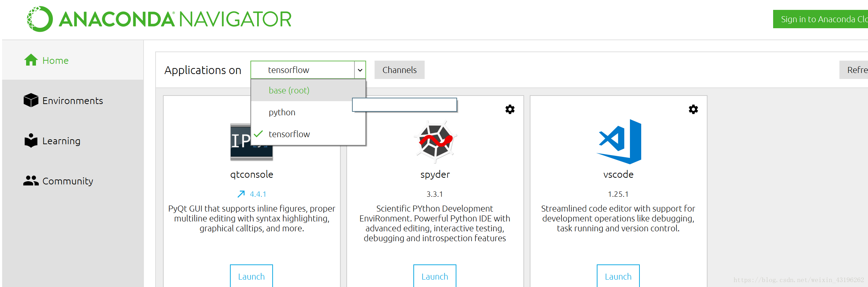
Task: Click the tensorflow environment combo box
Action: pyautogui.click(x=308, y=70)
